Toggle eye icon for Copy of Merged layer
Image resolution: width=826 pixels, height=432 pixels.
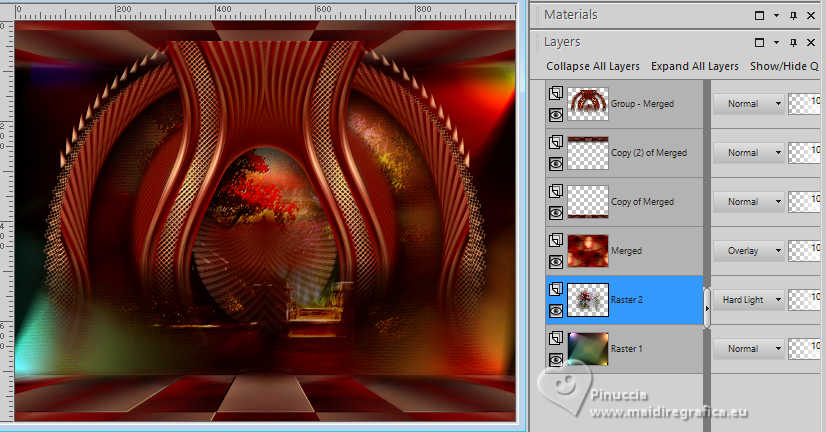tap(556, 213)
